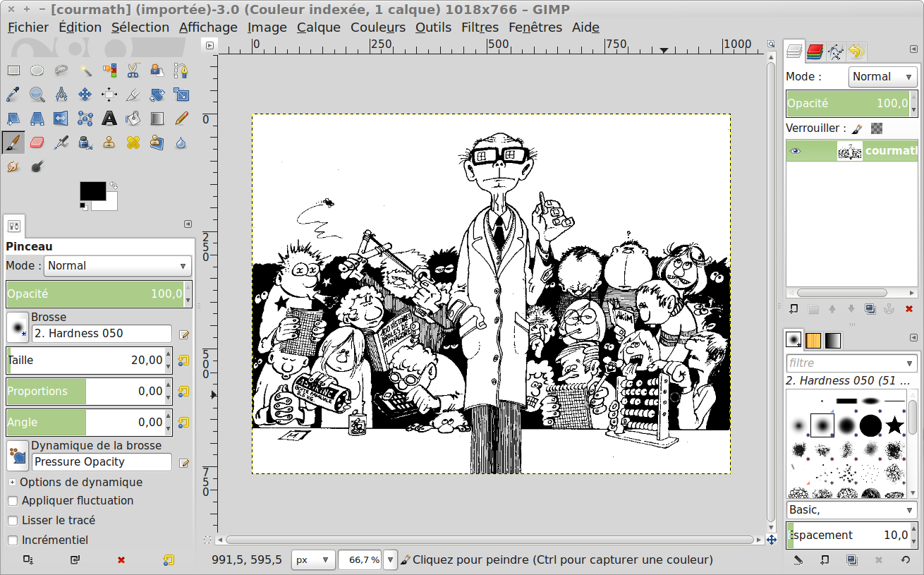Select the Select by Color tool
The image size is (924, 575).
[109, 71]
